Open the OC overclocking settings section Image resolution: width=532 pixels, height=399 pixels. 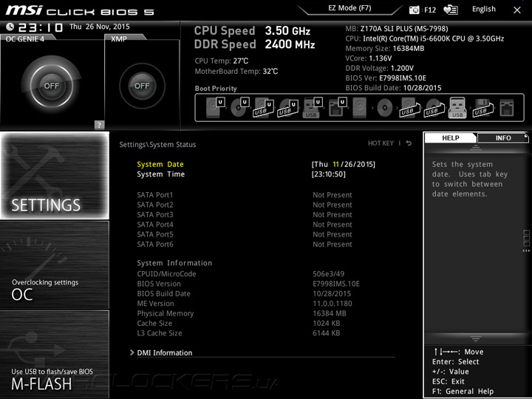click(x=55, y=265)
